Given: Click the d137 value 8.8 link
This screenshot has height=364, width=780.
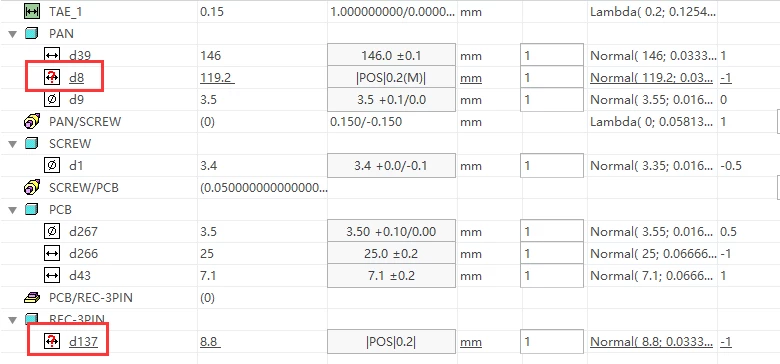Looking at the screenshot, I should pyautogui.click(x=210, y=342).
